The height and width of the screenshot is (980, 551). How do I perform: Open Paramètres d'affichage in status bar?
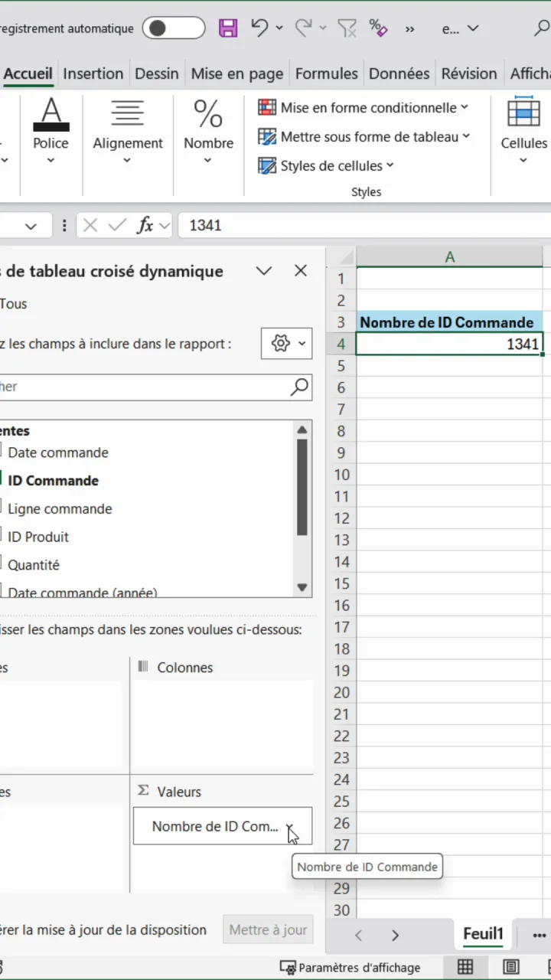[x=350, y=967]
